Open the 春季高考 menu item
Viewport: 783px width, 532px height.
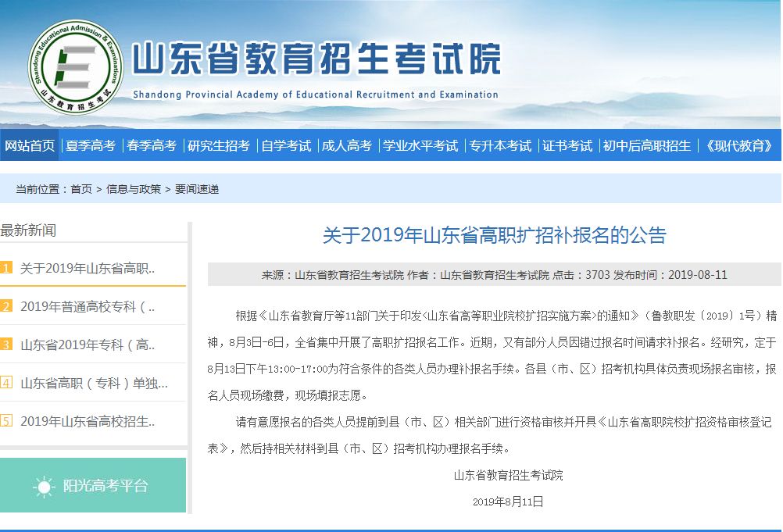[152, 146]
